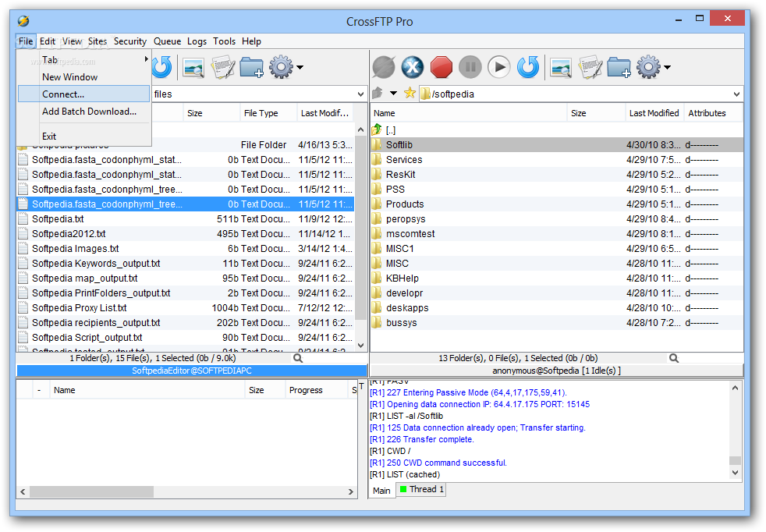Click the queue panel horizontal scrollbar thumb
Screen dimensions: 766x532
click(x=91, y=491)
